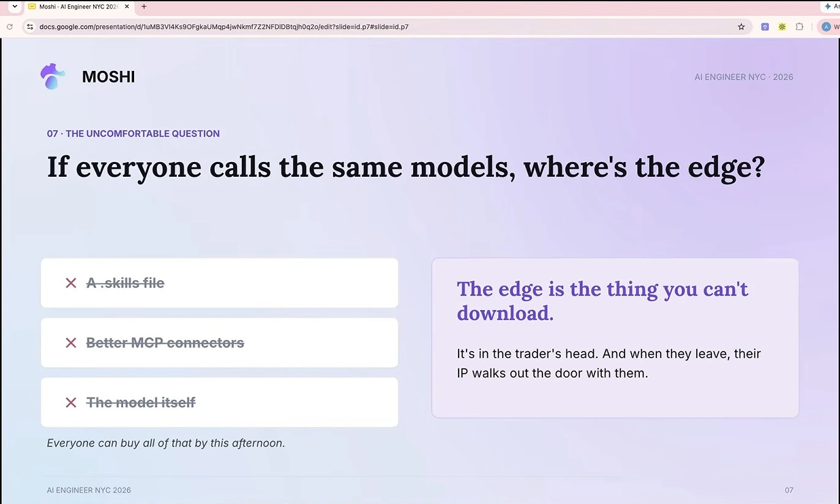Open the purple extension icon in the toolbar
This screenshot has width=840, height=504.
tap(765, 27)
